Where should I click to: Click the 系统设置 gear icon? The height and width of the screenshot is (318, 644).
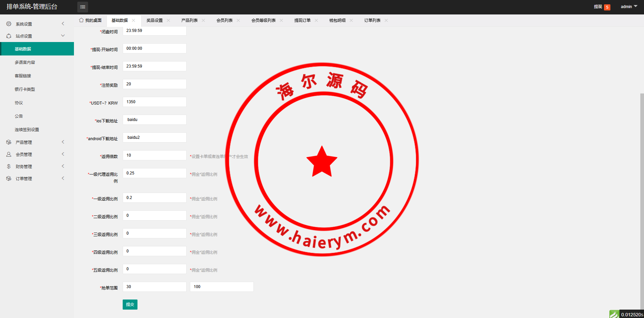point(9,24)
